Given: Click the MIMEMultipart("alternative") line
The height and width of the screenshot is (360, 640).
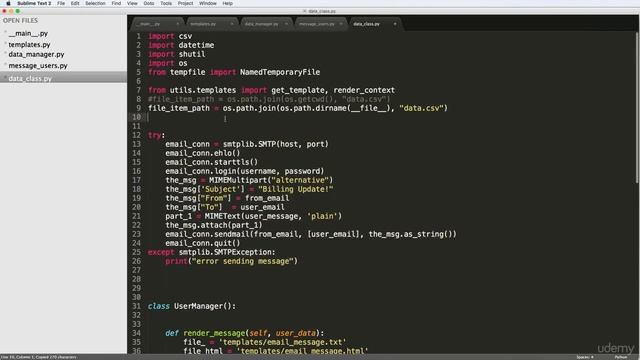Looking at the screenshot, I should (x=249, y=180).
